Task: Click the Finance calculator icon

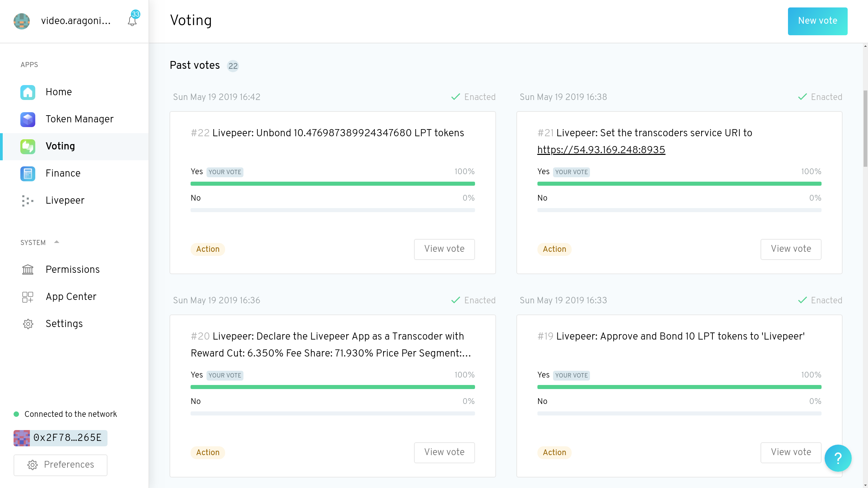Action: [28, 174]
